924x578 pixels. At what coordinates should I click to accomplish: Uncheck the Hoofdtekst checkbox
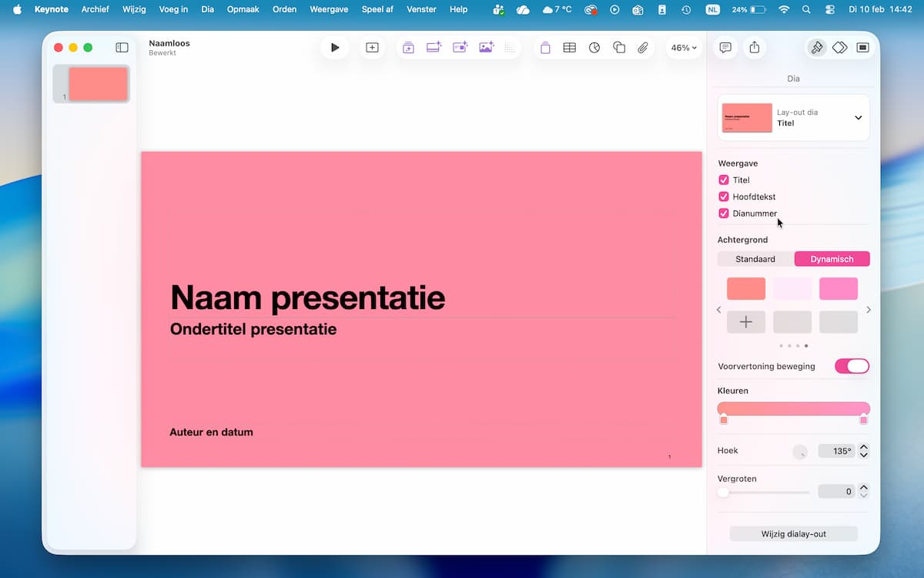click(x=724, y=197)
